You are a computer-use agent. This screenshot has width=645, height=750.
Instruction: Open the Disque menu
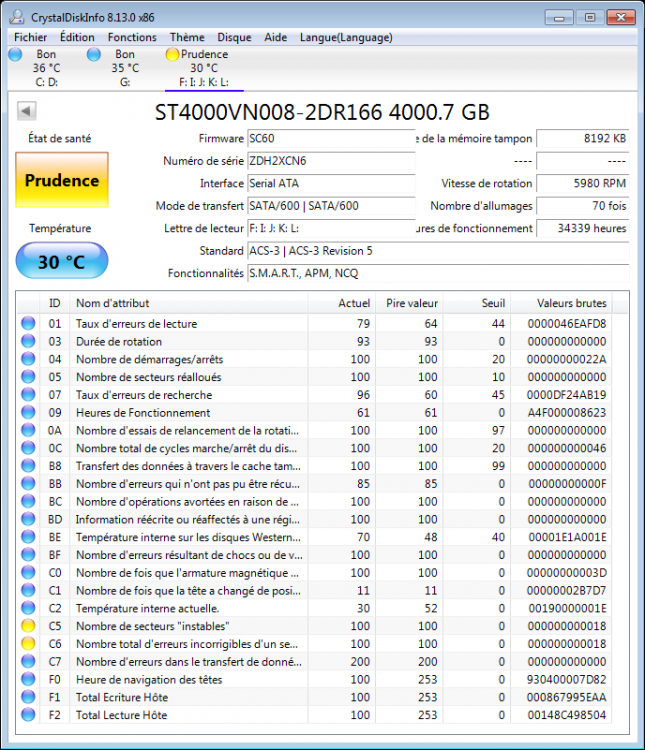234,37
